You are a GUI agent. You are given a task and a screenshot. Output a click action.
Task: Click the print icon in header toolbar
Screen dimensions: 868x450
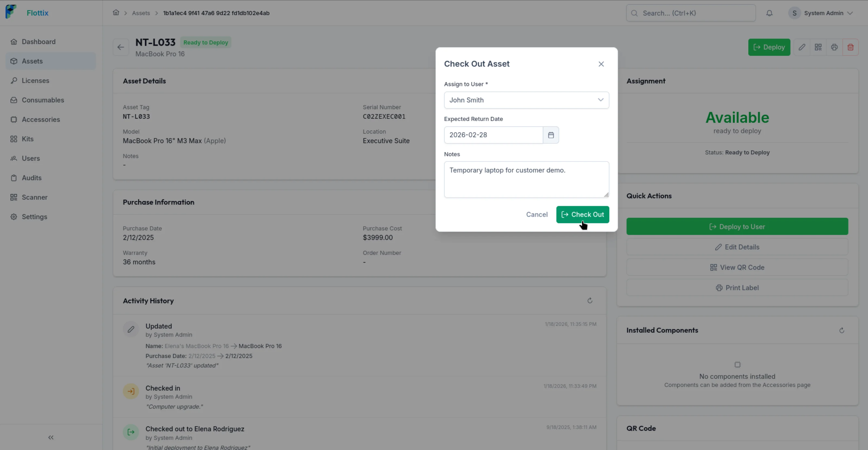pos(834,47)
